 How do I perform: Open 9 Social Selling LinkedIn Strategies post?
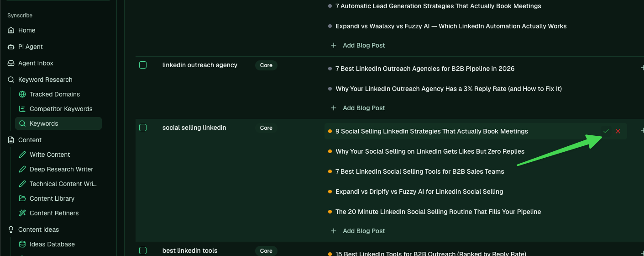[x=432, y=131]
